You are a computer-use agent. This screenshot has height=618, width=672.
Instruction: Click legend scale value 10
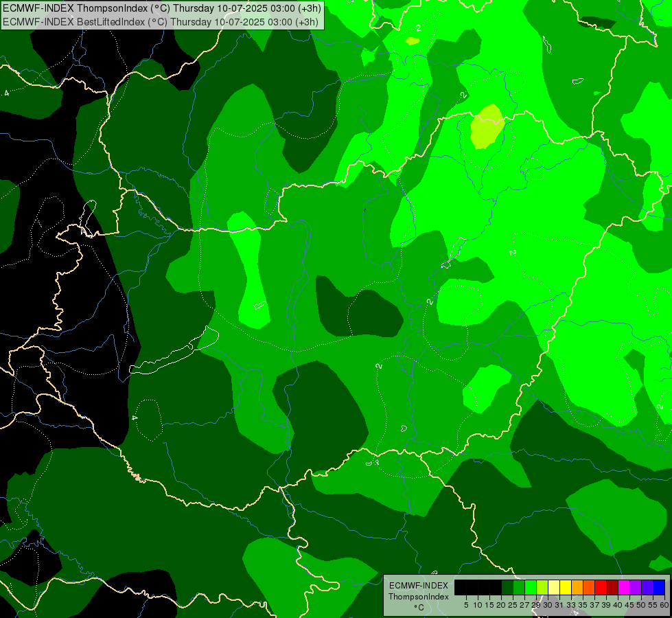tap(478, 605)
